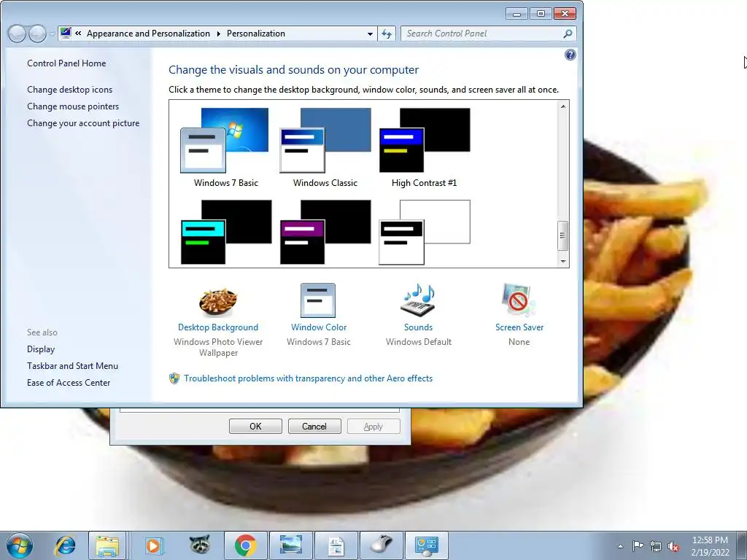
Task: Click the breadcrumb double chevron
Action: (x=78, y=34)
